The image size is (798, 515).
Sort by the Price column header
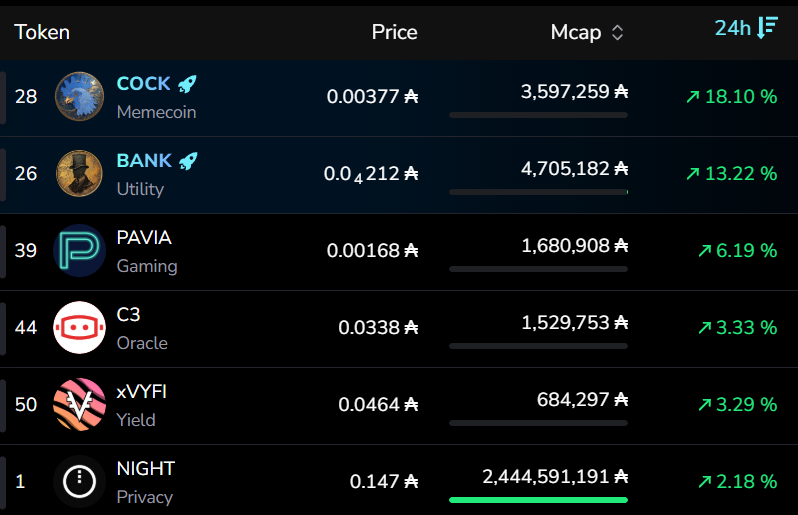pyautogui.click(x=394, y=32)
